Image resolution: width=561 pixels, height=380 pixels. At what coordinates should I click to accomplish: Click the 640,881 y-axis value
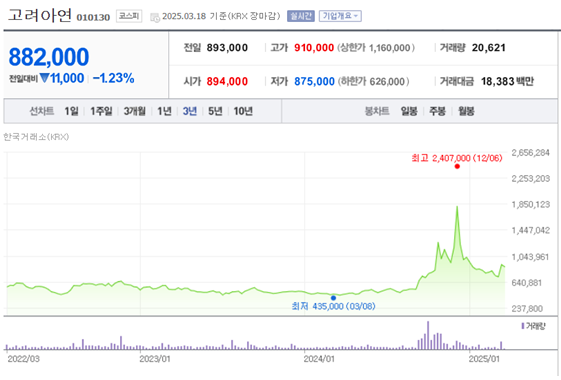click(527, 283)
